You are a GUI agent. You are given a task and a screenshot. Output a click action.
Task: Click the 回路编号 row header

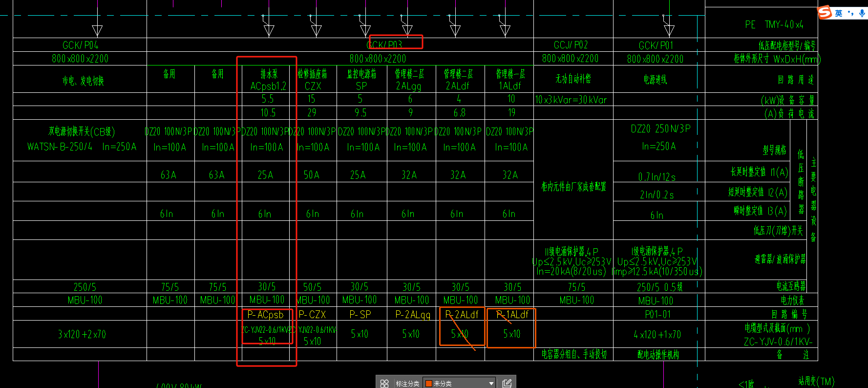pos(789,314)
